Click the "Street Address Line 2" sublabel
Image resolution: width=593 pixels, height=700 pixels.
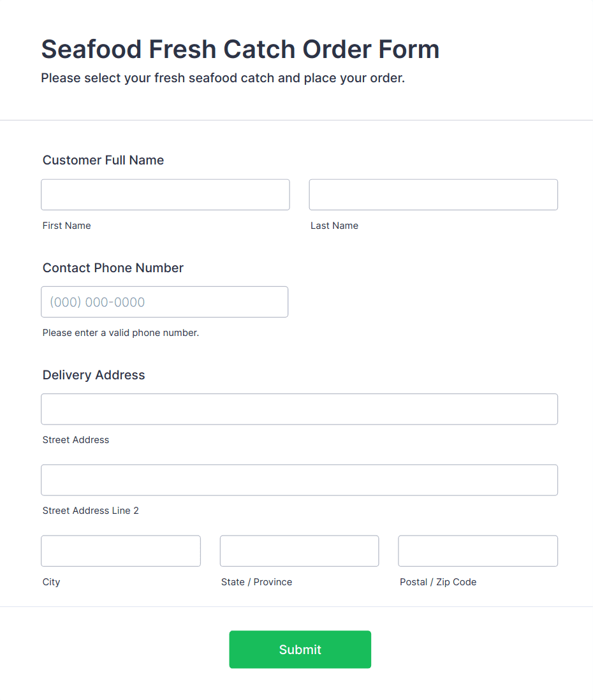[91, 511]
